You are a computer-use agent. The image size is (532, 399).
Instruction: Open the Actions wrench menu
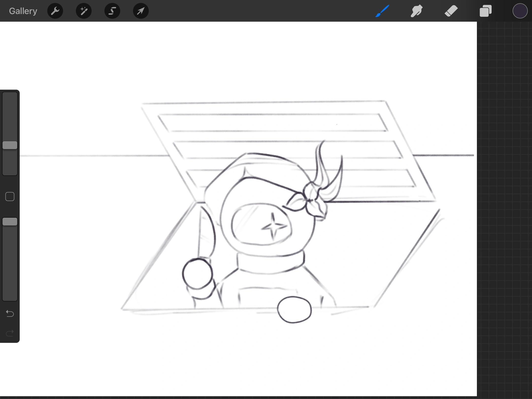(x=55, y=11)
